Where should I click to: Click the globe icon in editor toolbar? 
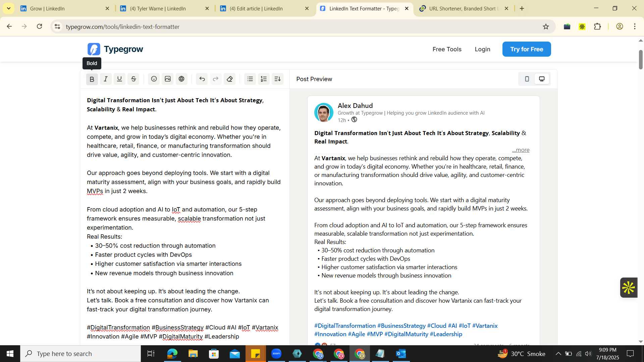click(181, 79)
